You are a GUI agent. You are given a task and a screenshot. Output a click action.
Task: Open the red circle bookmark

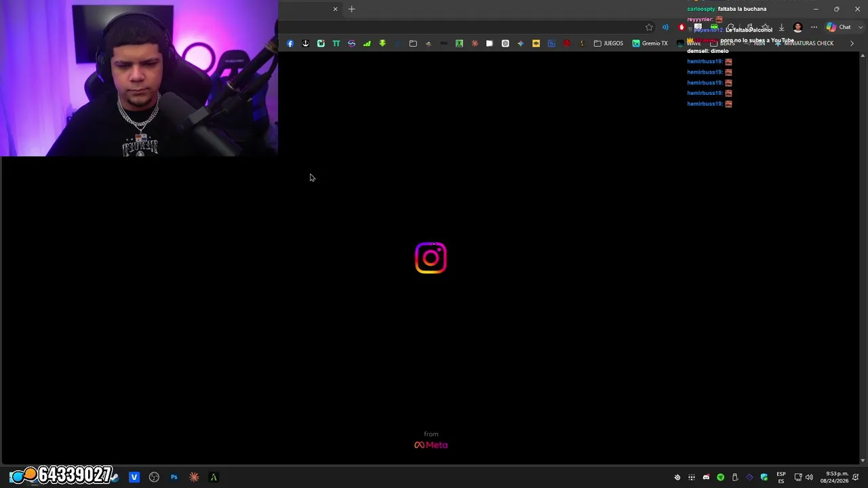click(x=567, y=43)
